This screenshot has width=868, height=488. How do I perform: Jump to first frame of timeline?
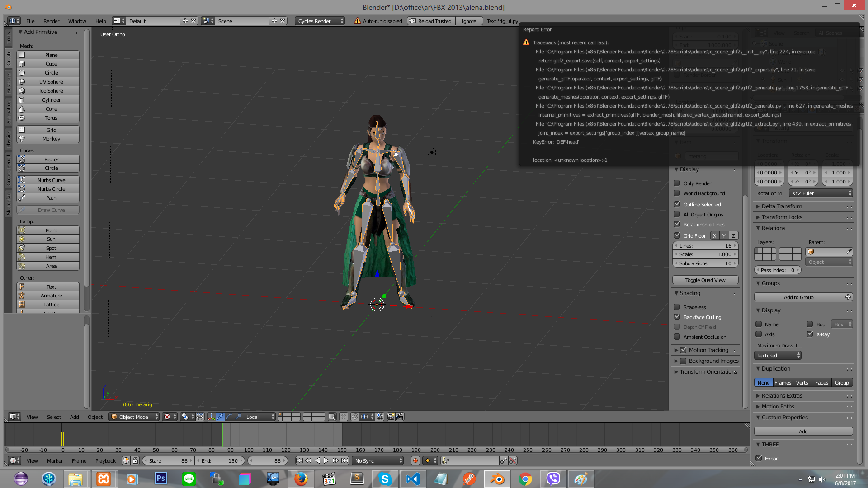pos(299,460)
